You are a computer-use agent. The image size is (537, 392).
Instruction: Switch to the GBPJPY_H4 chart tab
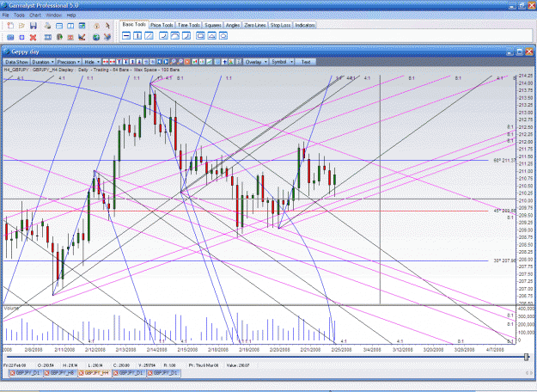pos(96,373)
